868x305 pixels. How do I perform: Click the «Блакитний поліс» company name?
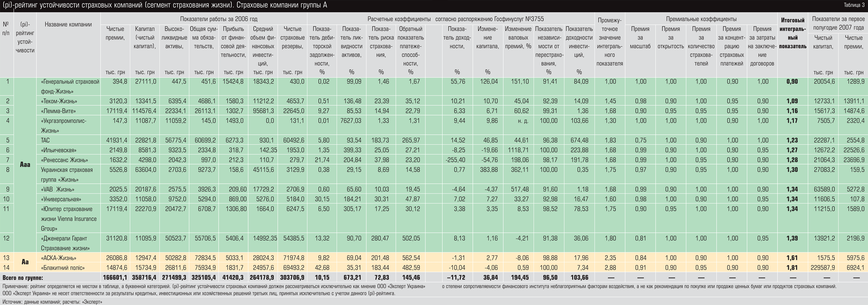coord(62,268)
